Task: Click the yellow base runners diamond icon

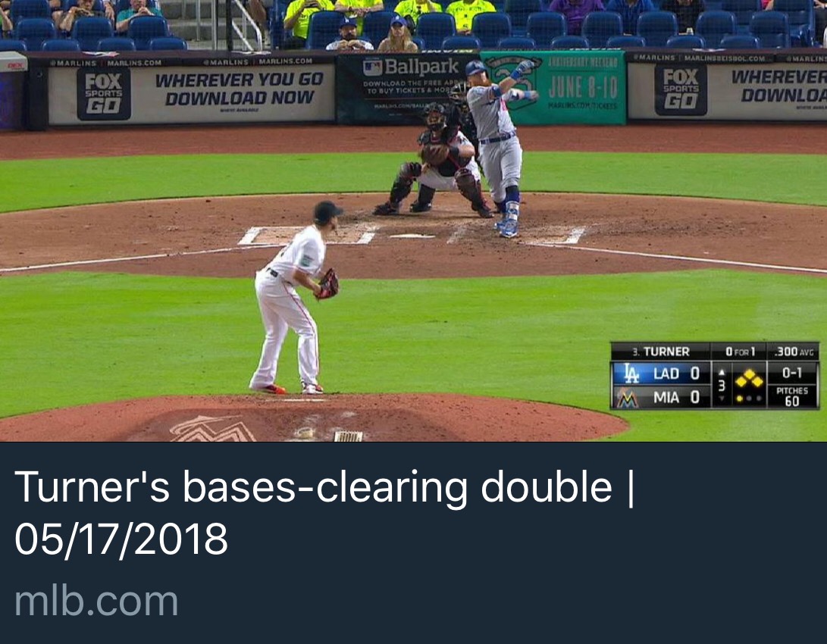Action: [x=750, y=378]
